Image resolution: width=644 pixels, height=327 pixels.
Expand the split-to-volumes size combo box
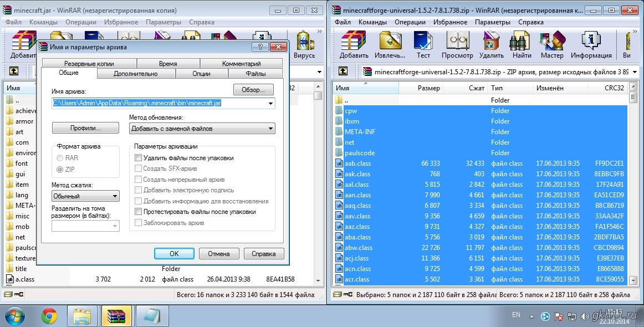click(85, 226)
